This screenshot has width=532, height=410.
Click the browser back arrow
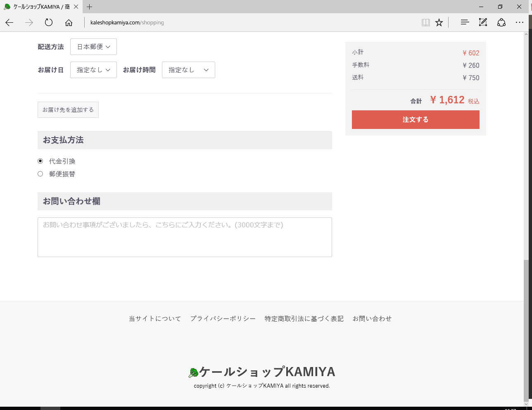click(x=9, y=23)
